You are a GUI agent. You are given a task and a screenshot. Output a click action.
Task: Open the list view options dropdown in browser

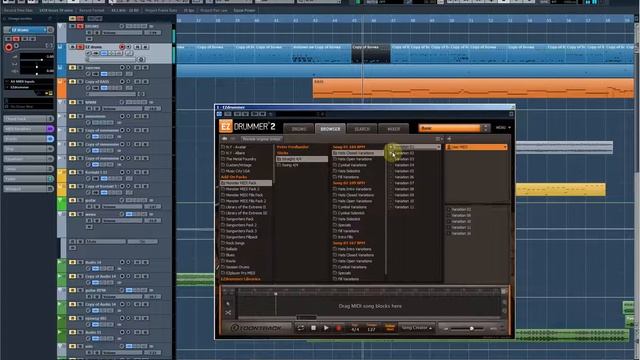(439, 139)
